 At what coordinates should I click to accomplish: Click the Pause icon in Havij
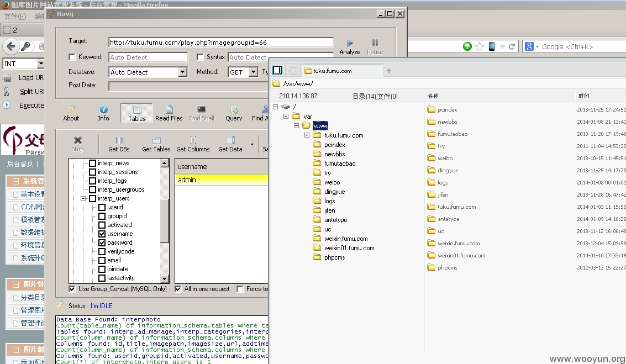click(x=375, y=43)
